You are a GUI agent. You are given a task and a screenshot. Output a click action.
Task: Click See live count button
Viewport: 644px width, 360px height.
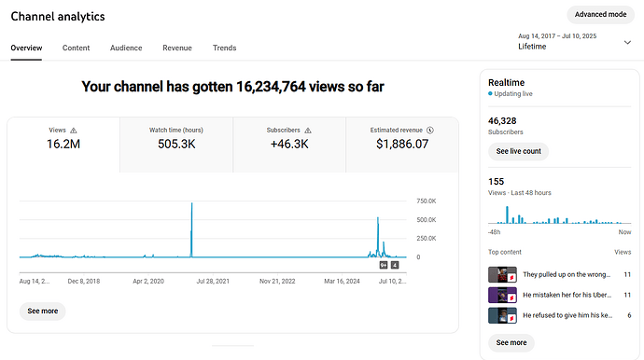518,151
